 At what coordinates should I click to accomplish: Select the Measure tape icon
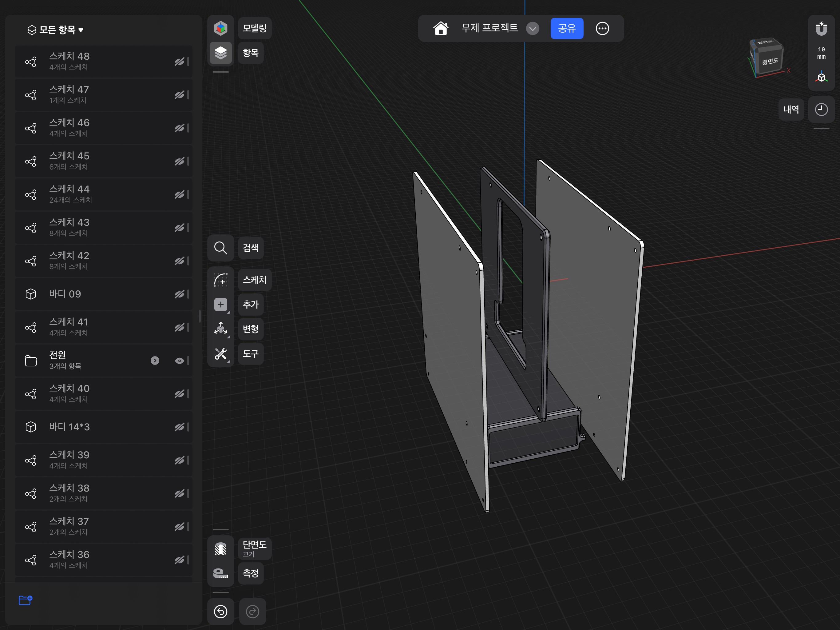(221, 573)
